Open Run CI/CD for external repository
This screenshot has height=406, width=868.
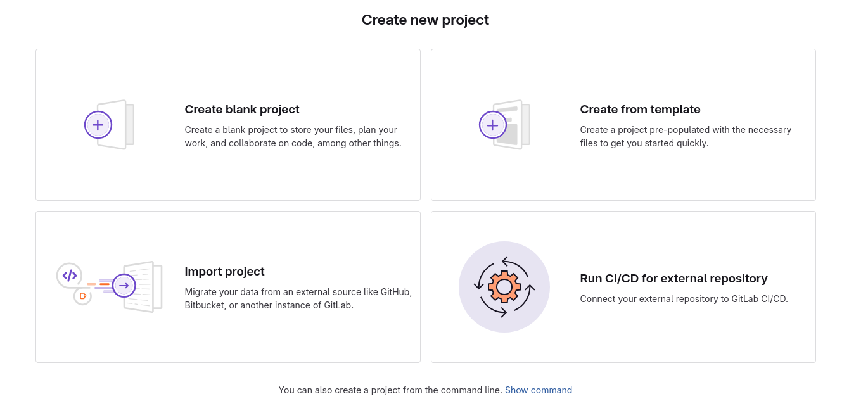[x=623, y=286]
